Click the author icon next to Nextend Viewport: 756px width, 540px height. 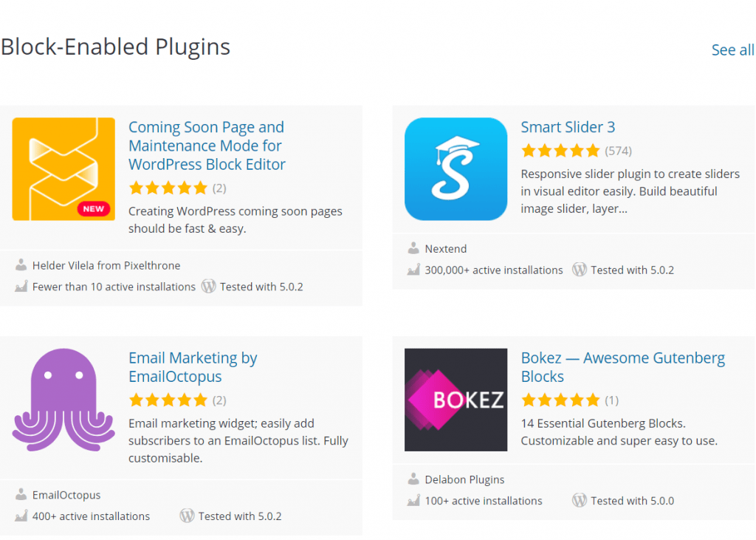click(413, 248)
